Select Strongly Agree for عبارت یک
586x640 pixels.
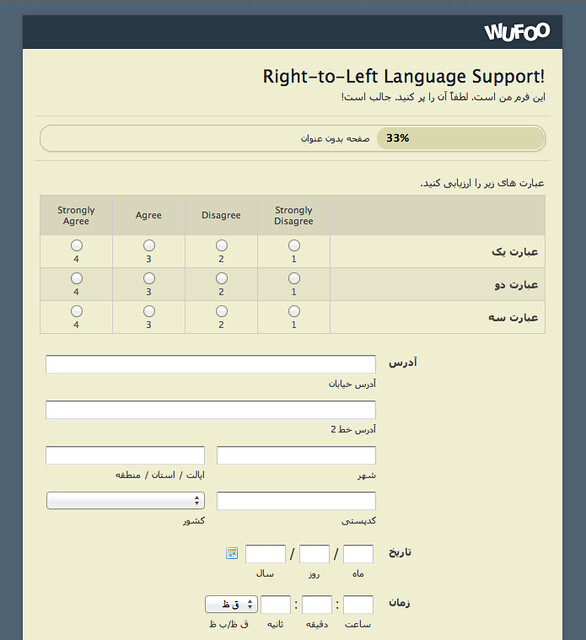pyautogui.click(x=76, y=245)
